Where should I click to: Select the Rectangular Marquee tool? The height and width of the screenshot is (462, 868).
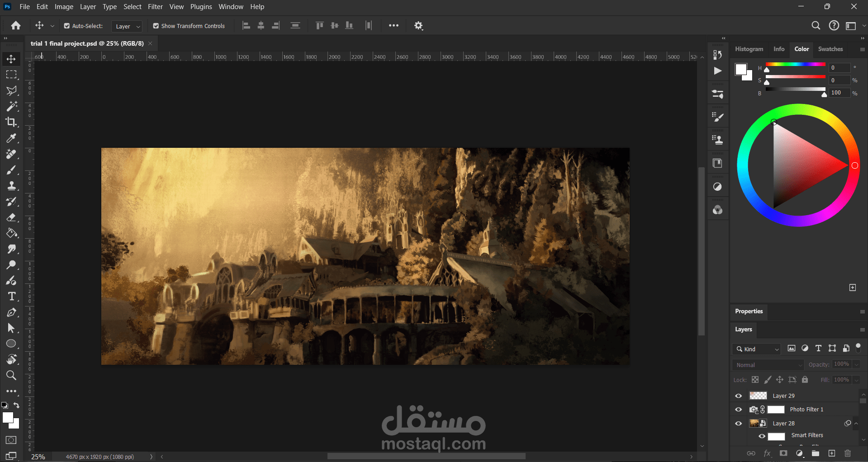click(11, 75)
